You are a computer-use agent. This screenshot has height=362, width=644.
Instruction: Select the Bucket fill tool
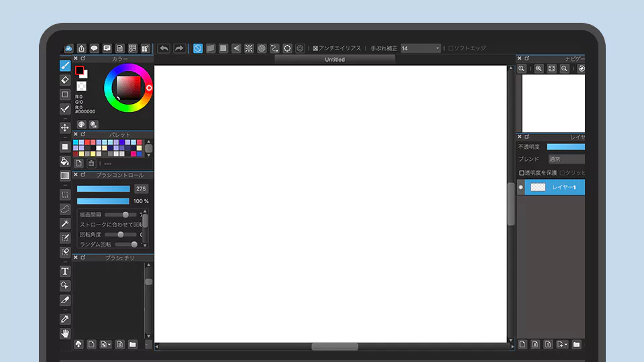coord(65,161)
